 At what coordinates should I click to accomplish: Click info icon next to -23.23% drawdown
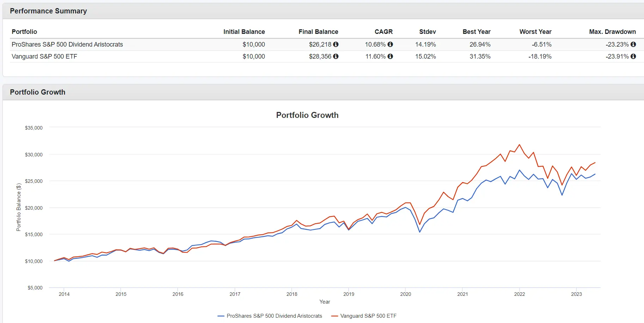[633, 44]
